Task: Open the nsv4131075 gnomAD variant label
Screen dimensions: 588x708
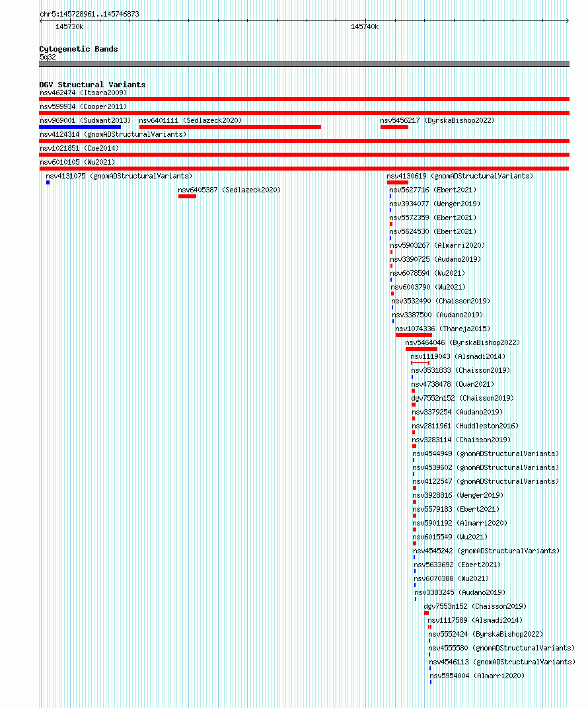Action: tap(119, 176)
